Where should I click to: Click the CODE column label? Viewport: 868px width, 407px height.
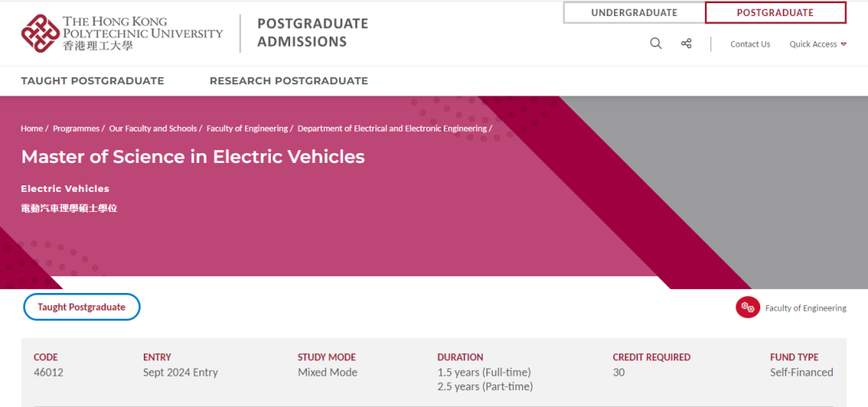(45, 357)
